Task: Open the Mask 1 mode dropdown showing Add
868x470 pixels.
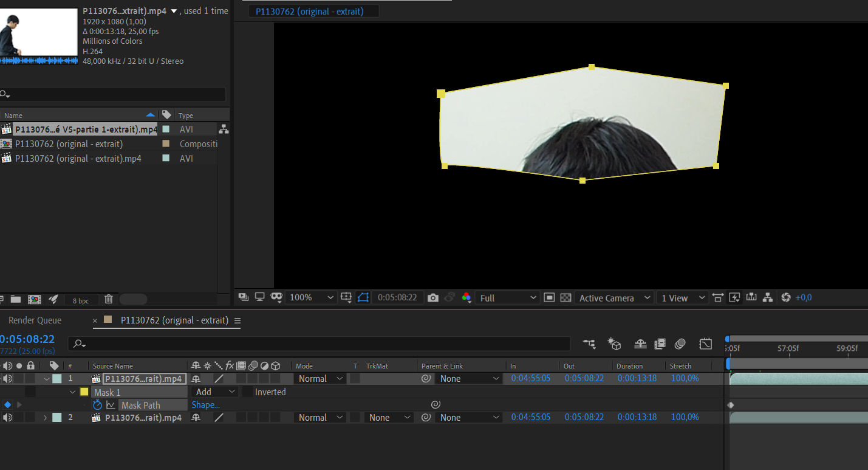Action: 215,392
